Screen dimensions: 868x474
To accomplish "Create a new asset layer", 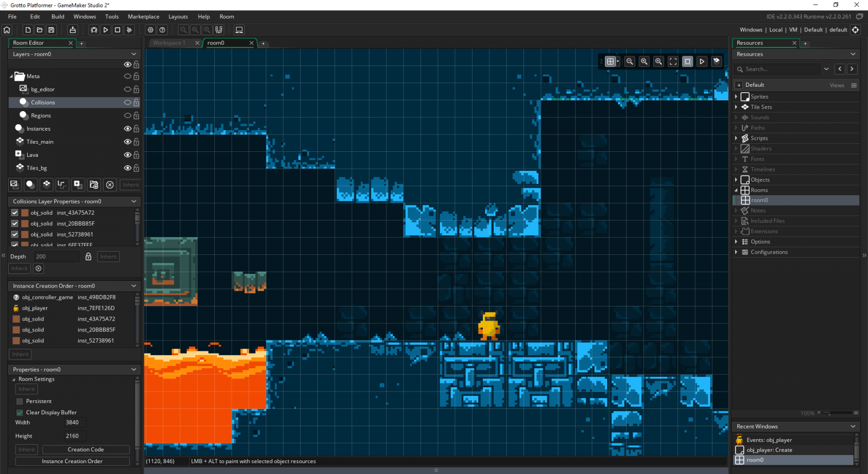I will 78,184.
